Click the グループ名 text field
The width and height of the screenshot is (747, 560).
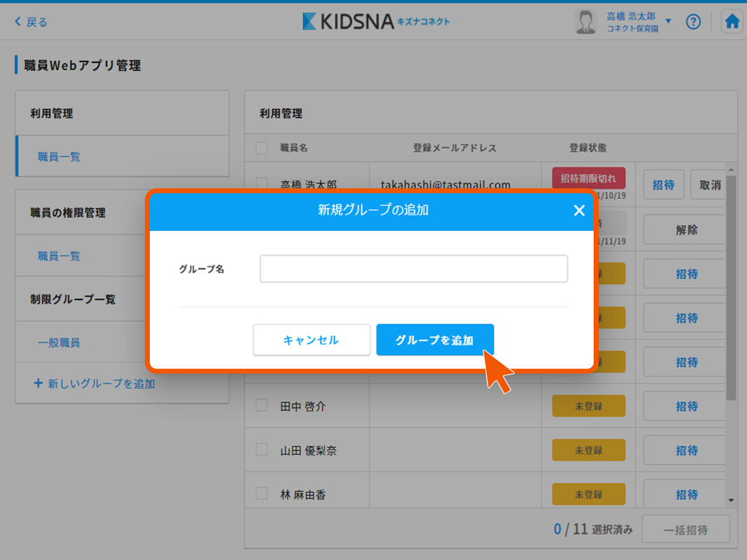[413, 269]
